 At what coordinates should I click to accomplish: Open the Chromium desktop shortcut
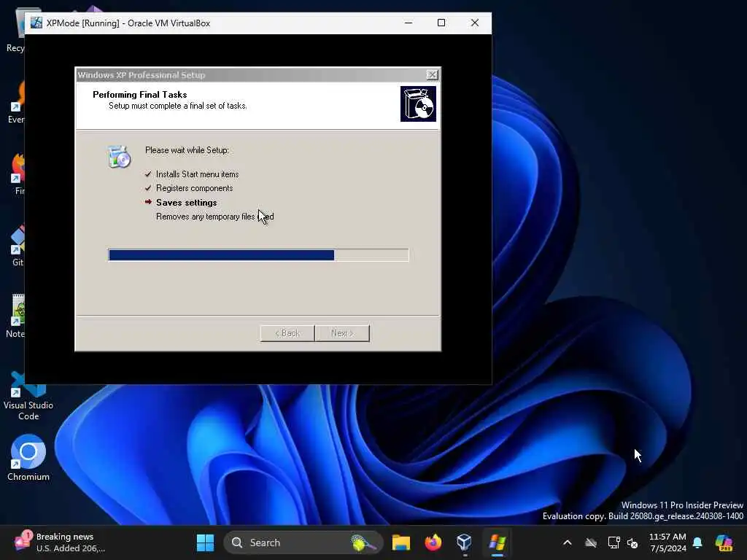pyautogui.click(x=28, y=458)
